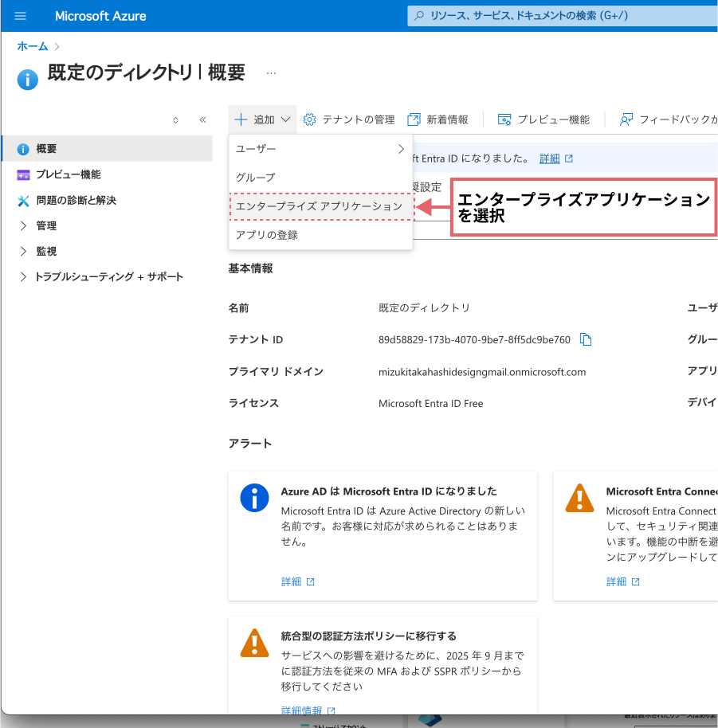This screenshot has width=718, height=728.
Task: Select エンタープライズ アプリケーション from menu
Action: [x=320, y=205]
